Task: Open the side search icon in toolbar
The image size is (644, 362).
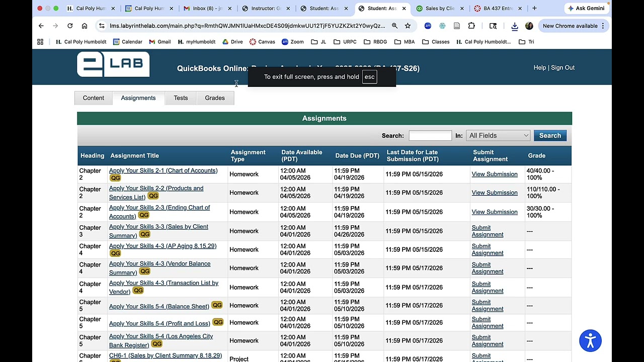Action: pyautogui.click(x=493, y=26)
